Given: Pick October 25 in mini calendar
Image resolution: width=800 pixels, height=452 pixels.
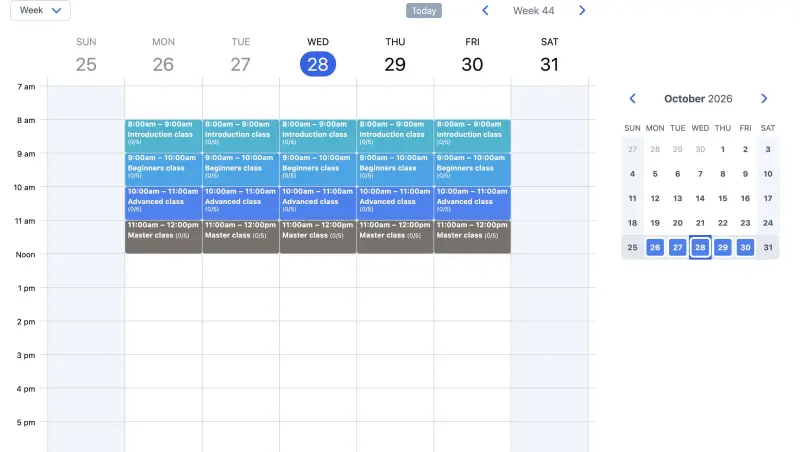Looking at the screenshot, I should (x=633, y=247).
